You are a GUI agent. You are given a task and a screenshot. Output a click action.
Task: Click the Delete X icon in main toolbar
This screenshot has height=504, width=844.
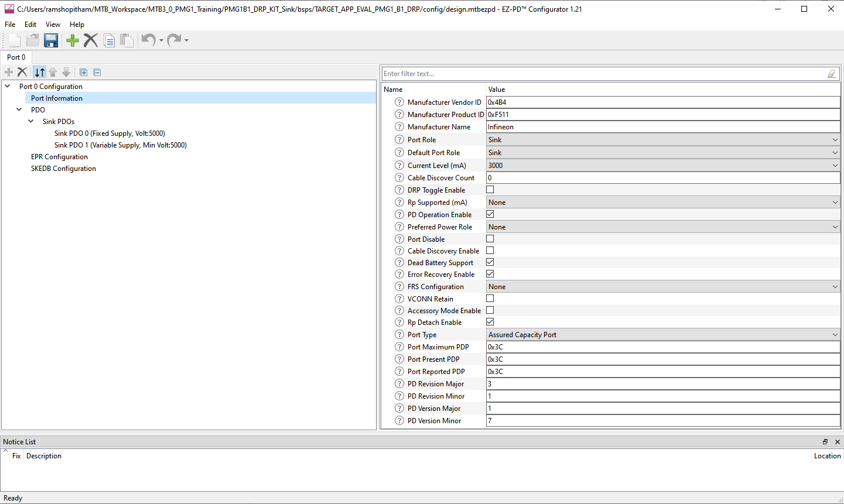click(x=91, y=40)
